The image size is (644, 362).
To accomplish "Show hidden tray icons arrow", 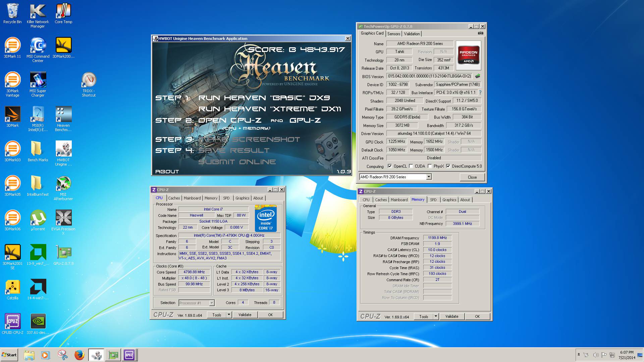I will pos(579,355).
